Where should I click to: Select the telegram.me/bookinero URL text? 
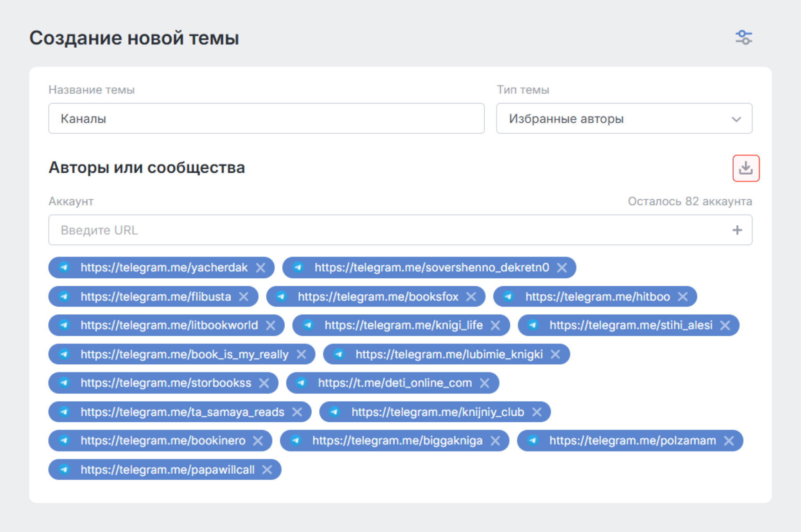click(x=163, y=441)
